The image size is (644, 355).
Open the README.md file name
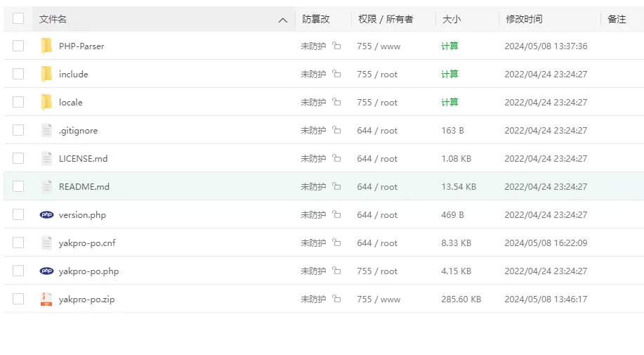(x=84, y=187)
